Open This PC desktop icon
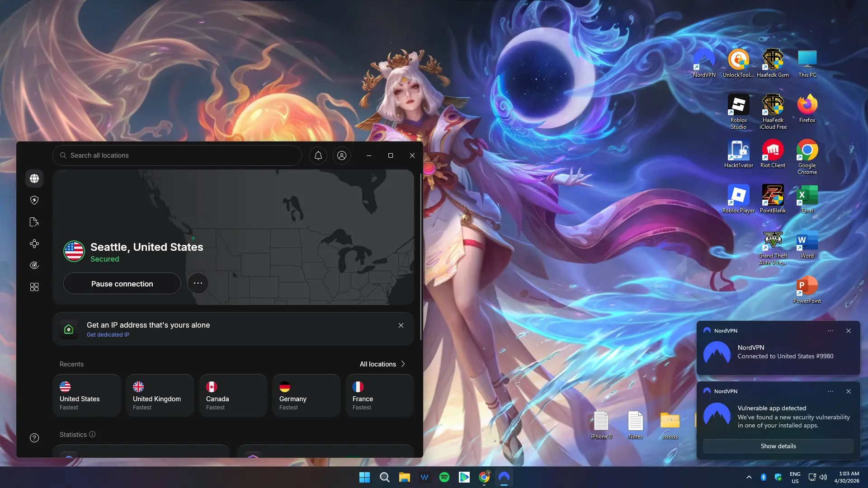 point(807,63)
